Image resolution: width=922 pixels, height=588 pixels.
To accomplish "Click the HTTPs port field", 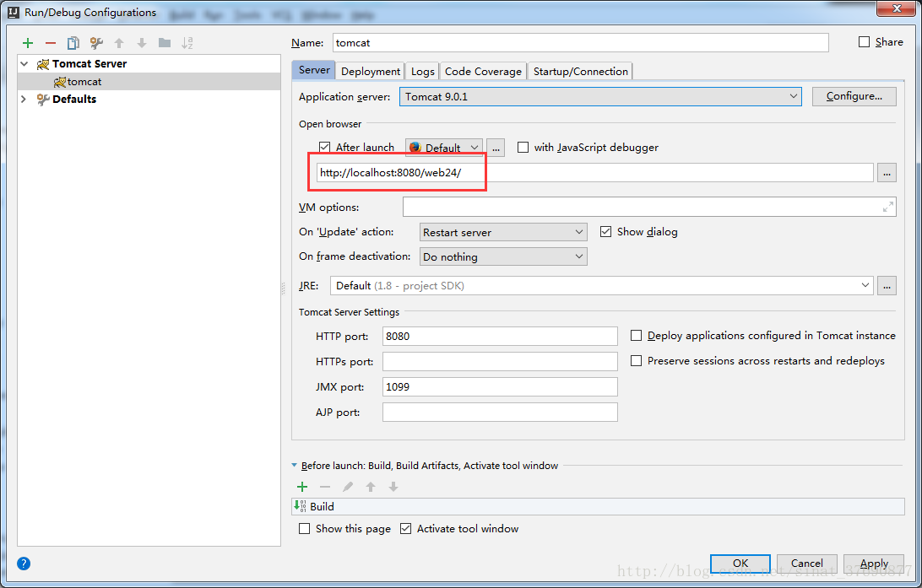I will click(x=500, y=361).
